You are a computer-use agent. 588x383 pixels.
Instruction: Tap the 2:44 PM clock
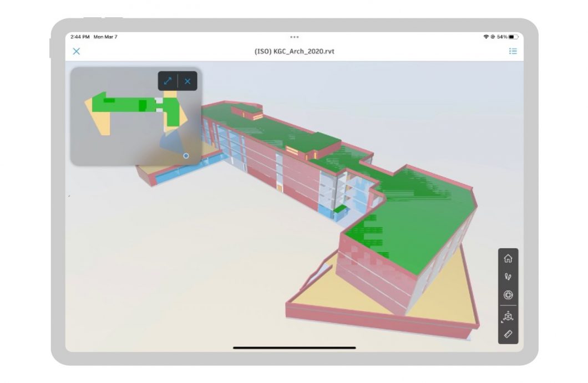coord(80,37)
